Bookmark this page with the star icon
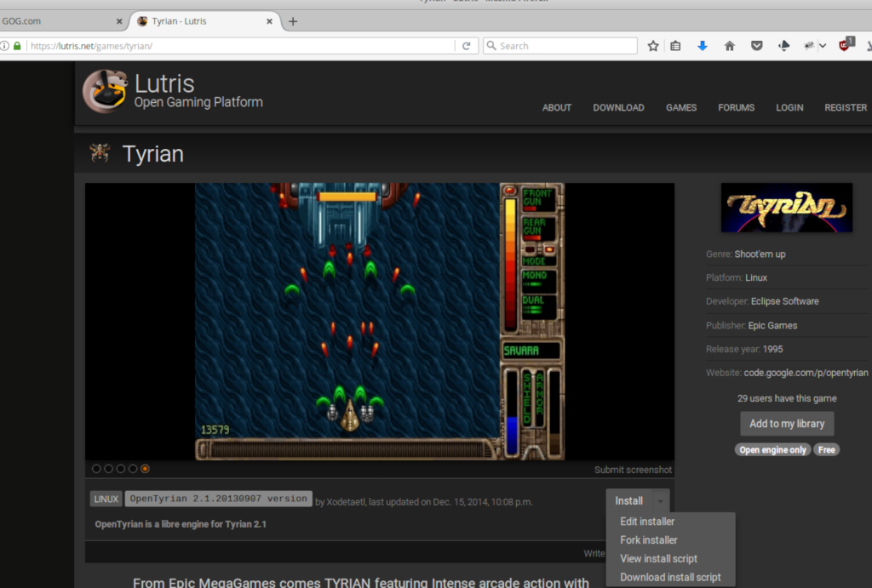Viewport: 872px width, 588px height. click(x=653, y=46)
